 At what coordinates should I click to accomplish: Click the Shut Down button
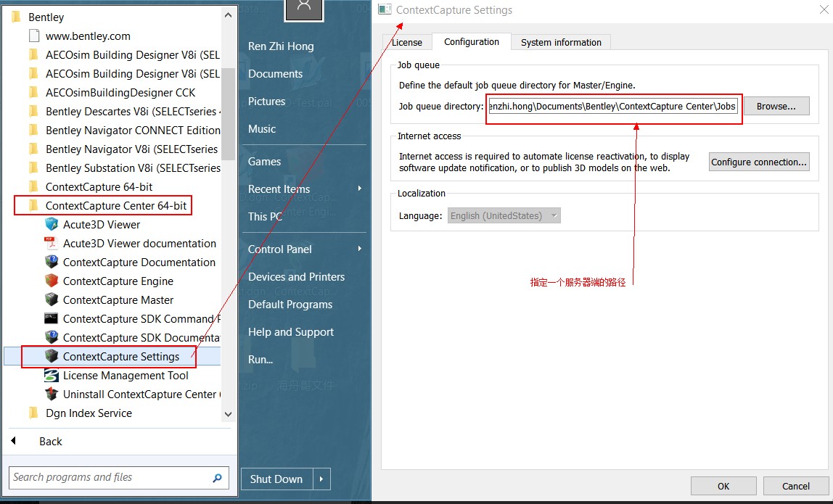[x=276, y=479]
